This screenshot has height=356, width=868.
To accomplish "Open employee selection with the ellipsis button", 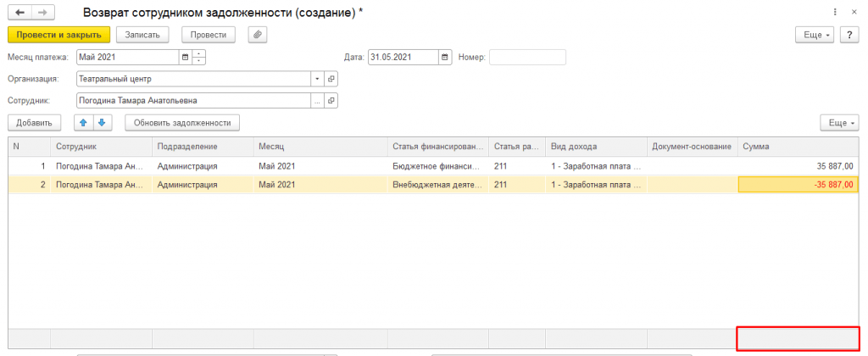I will [317, 101].
